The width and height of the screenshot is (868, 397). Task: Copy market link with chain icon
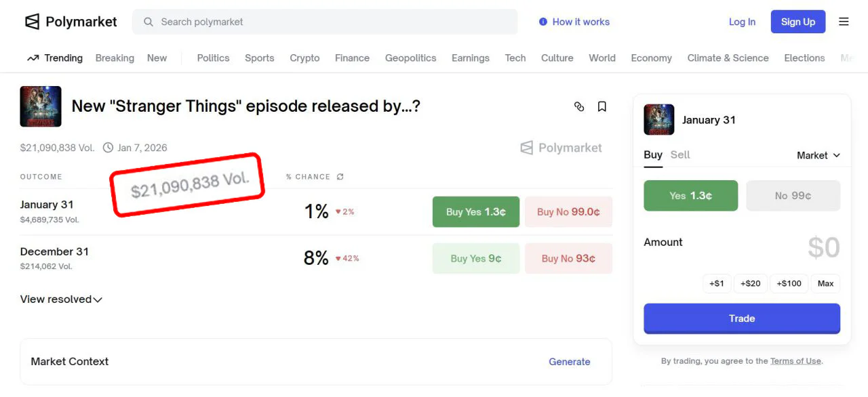click(578, 106)
